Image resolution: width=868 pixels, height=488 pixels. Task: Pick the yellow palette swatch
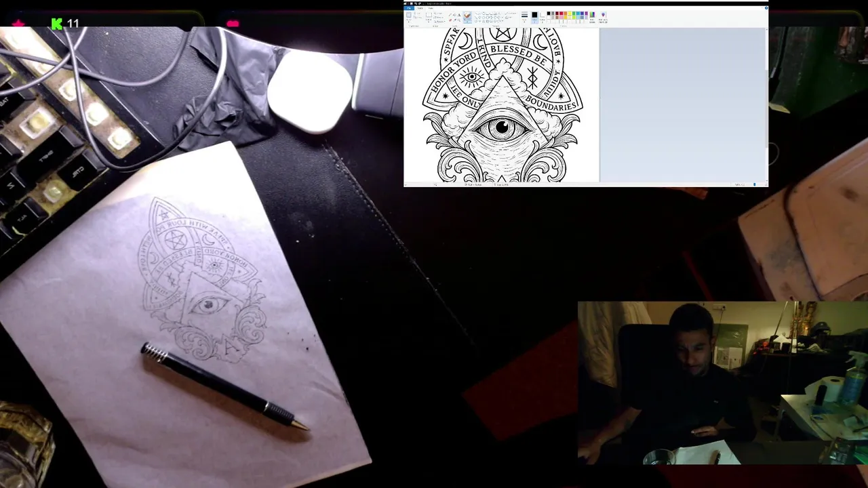click(x=570, y=14)
